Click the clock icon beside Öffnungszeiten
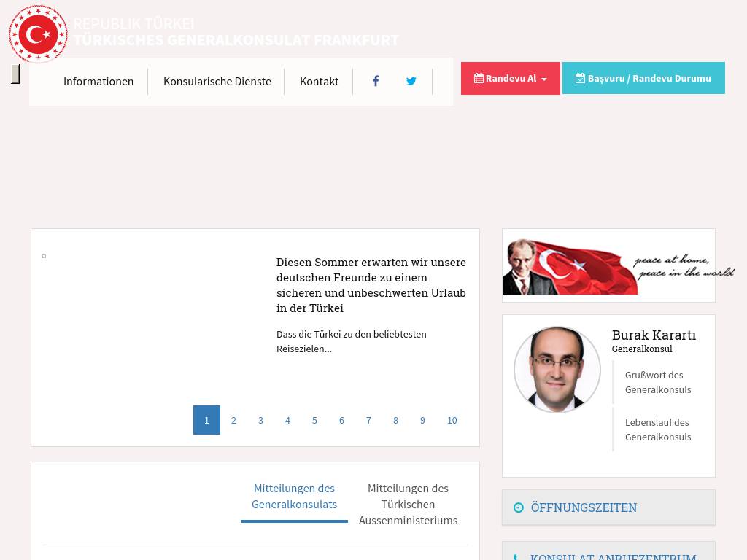747x560 pixels. point(519,507)
